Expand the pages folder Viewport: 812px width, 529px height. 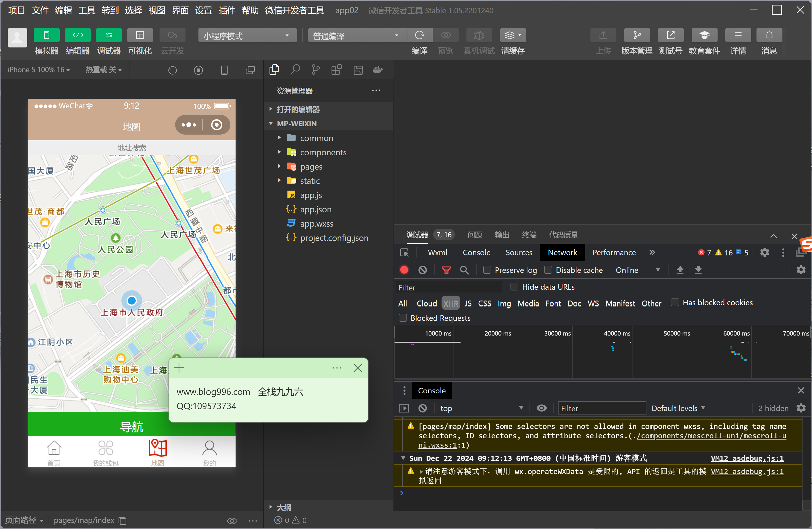(x=311, y=167)
